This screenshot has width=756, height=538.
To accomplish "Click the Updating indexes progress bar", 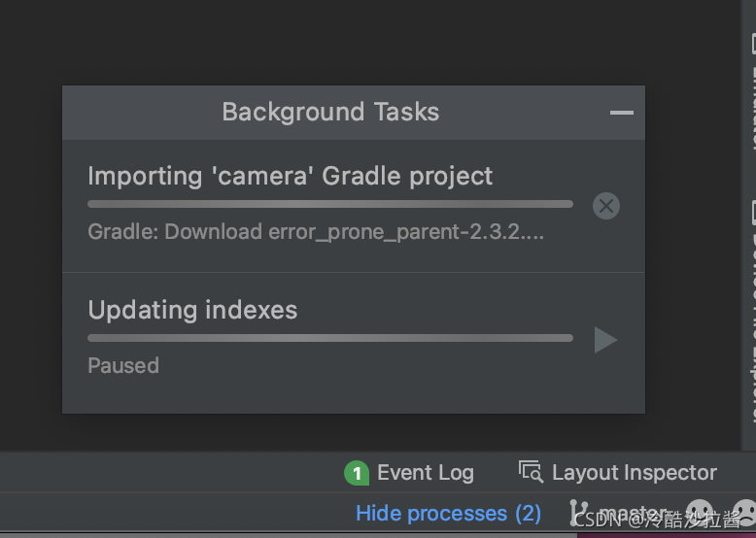I will (329, 338).
